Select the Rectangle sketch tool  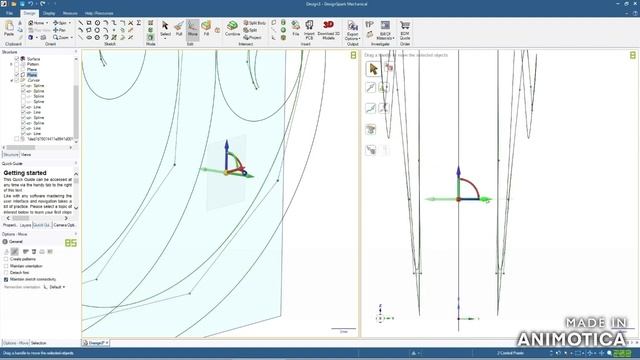89,23
